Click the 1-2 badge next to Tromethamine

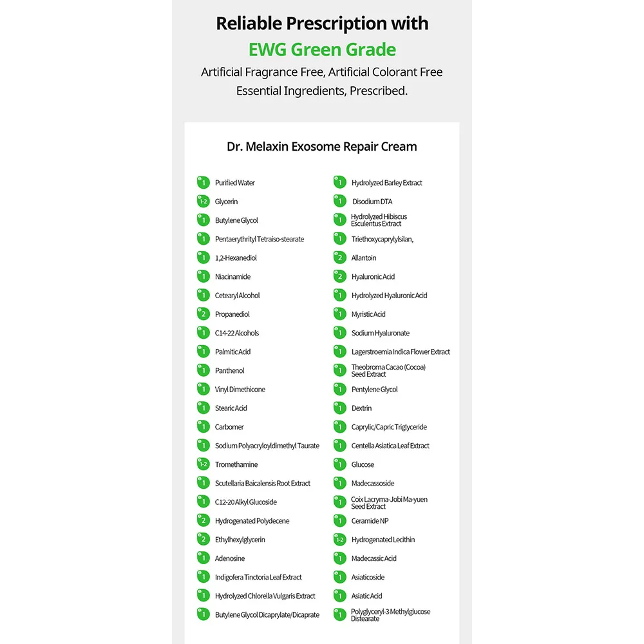point(204,464)
